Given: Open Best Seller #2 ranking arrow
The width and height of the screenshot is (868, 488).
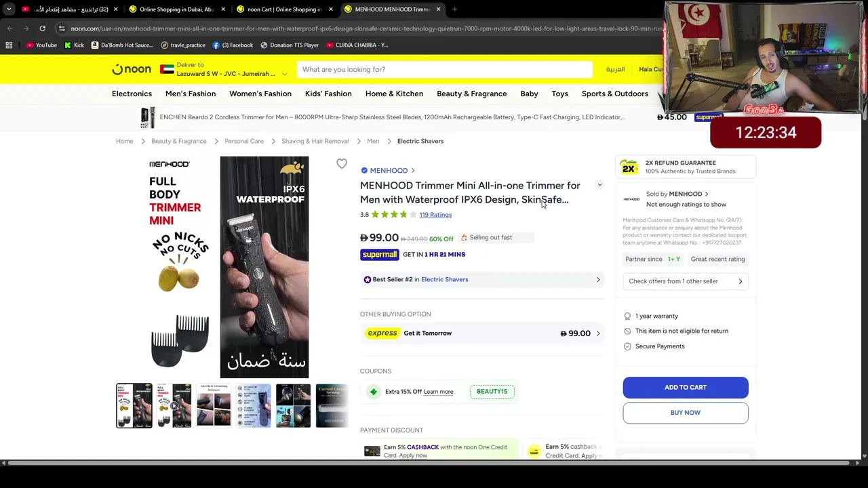Looking at the screenshot, I should (598, 279).
